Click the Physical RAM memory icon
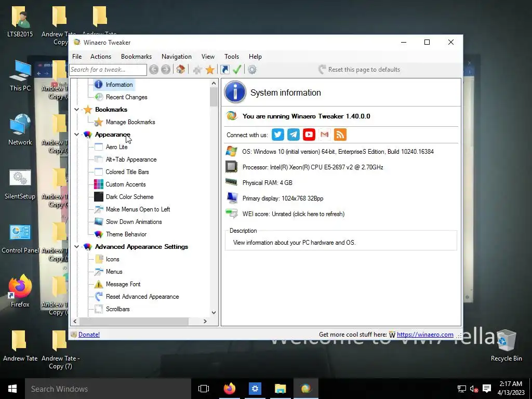Viewport: 532px width, 399px height. pos(231,182)
